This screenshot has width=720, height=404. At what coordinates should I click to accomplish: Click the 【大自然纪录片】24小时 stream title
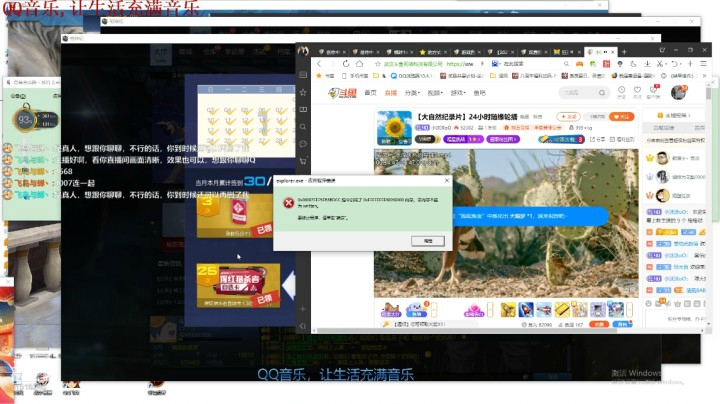click(467, 117)
